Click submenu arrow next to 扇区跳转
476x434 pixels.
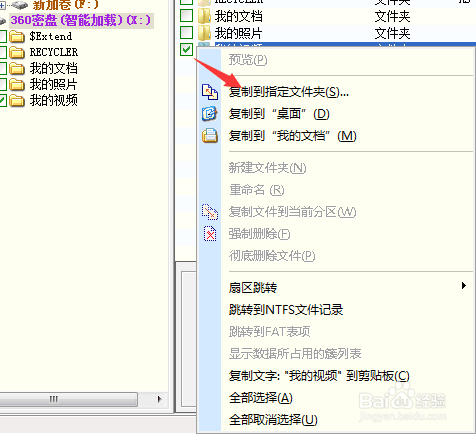pyautogui.click(x=463, y=286)
